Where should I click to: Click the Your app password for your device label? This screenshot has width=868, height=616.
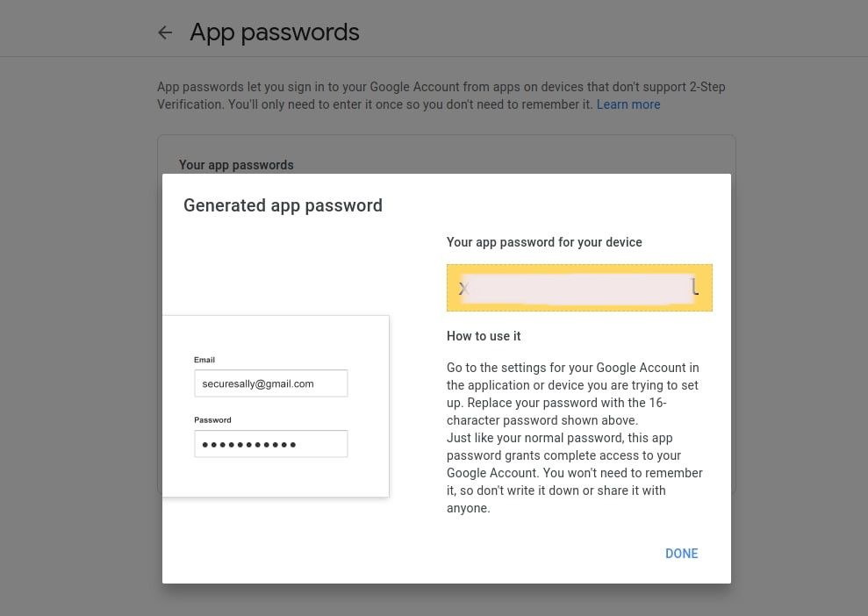(x=544, y=242)
